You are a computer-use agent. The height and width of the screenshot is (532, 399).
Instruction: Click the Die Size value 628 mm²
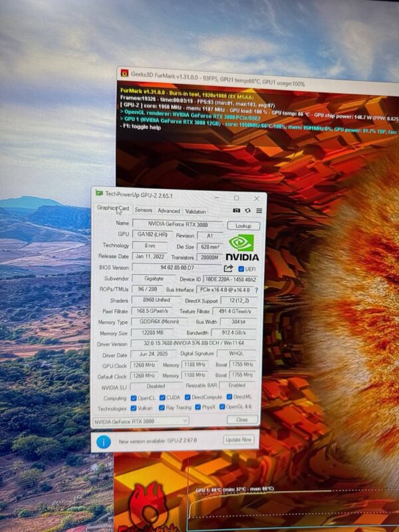click(209, 247)
